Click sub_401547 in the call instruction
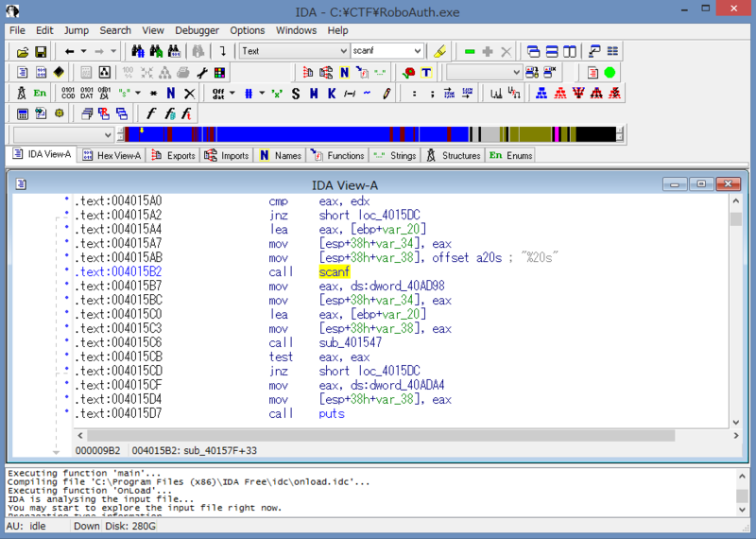Screen dimensions: 756x539 coord(350,342)
